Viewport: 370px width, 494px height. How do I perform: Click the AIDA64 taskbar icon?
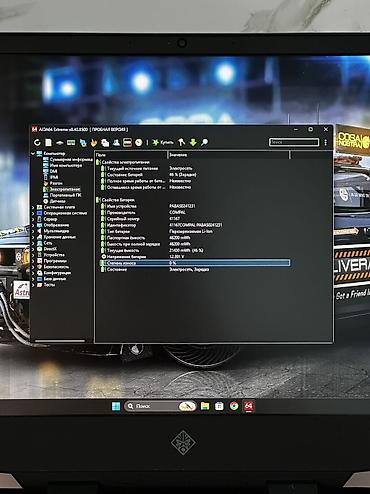click(x=249, y=406)
